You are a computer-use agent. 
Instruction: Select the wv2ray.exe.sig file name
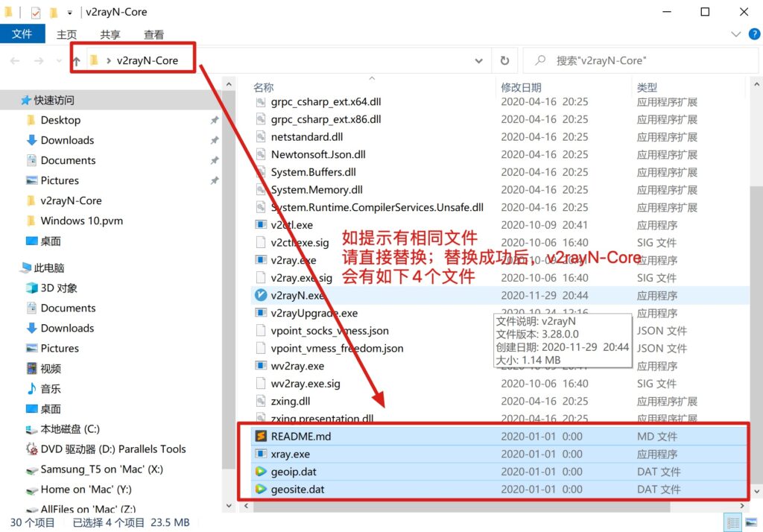click(x=305, y=384)
